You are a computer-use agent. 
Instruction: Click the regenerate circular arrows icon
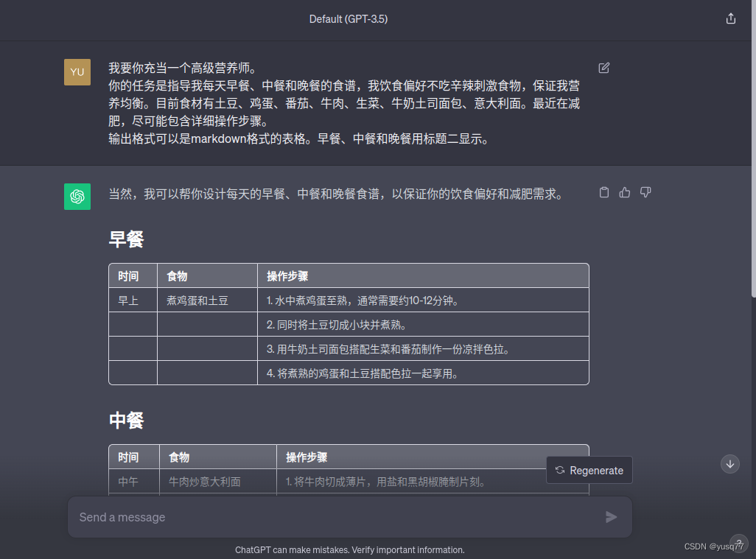(561, 470)
